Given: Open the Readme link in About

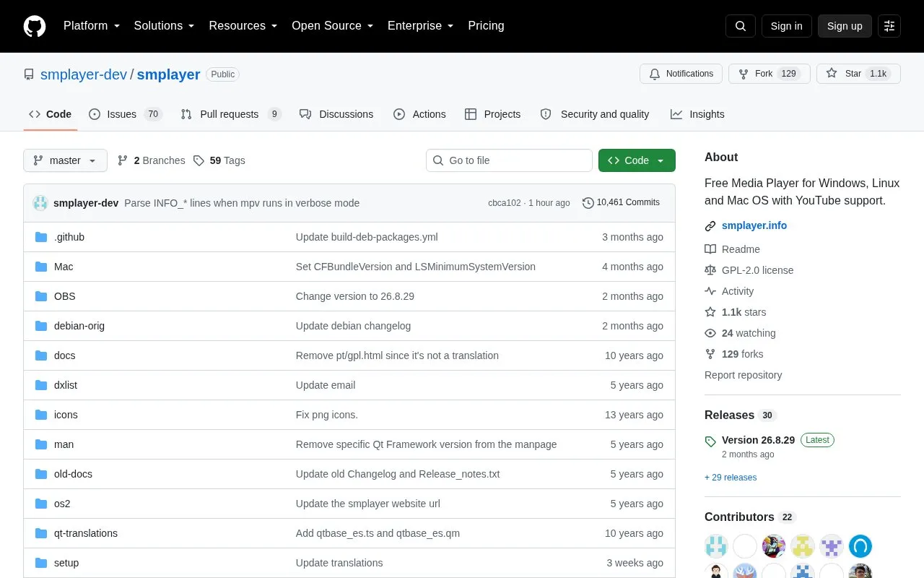Looking at the screenshot, I should (x=733, y=249).
